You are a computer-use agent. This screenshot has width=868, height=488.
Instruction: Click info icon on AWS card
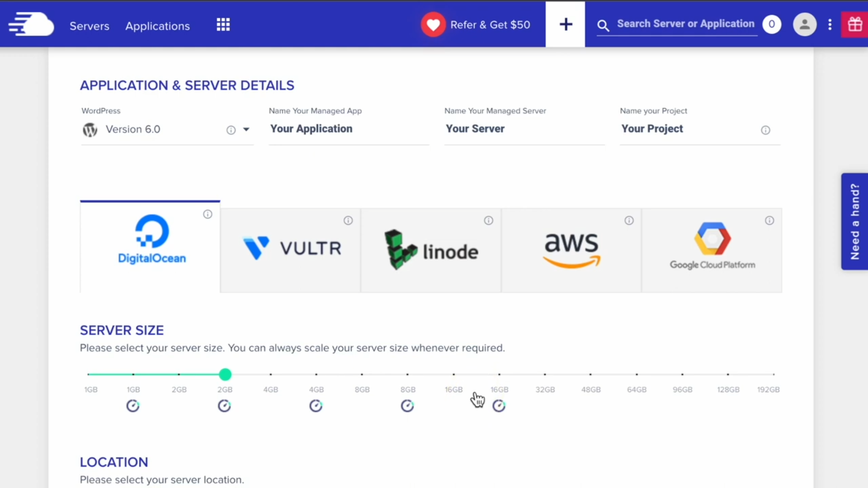coord(629,221)
